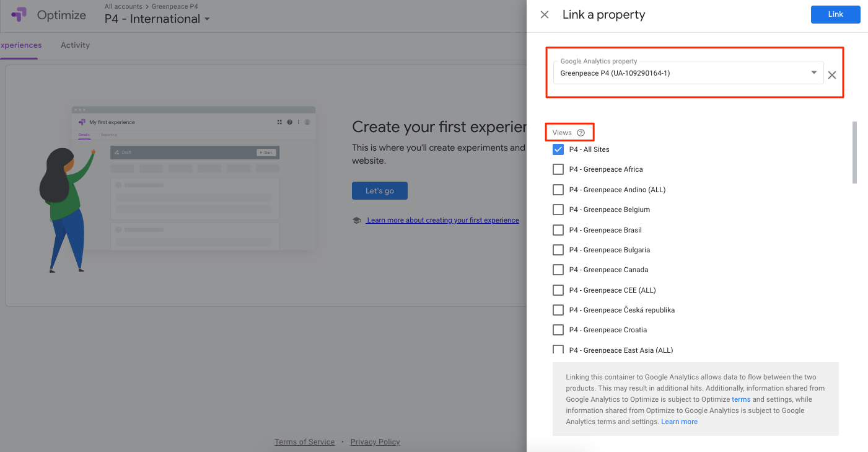Check the P4 - Greenpeace Africa view
868x452 pixels.
click(x=558, y=169)
